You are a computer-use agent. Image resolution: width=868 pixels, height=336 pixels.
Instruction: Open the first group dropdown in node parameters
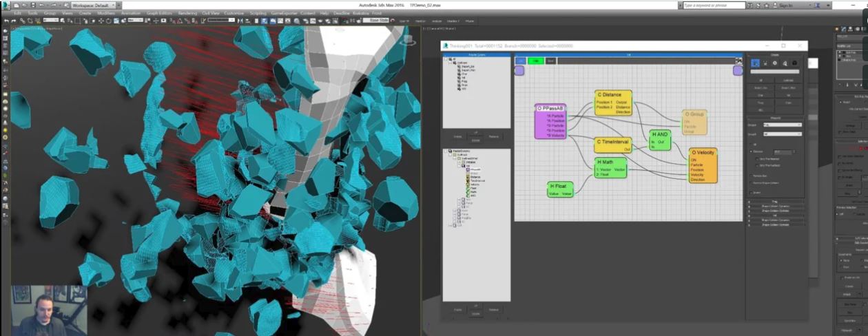782,125
